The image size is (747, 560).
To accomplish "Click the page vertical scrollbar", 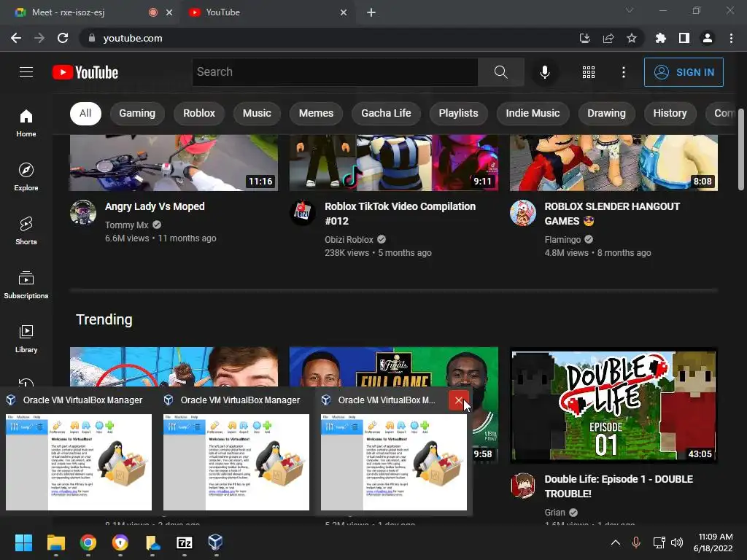I will (741, 149).
